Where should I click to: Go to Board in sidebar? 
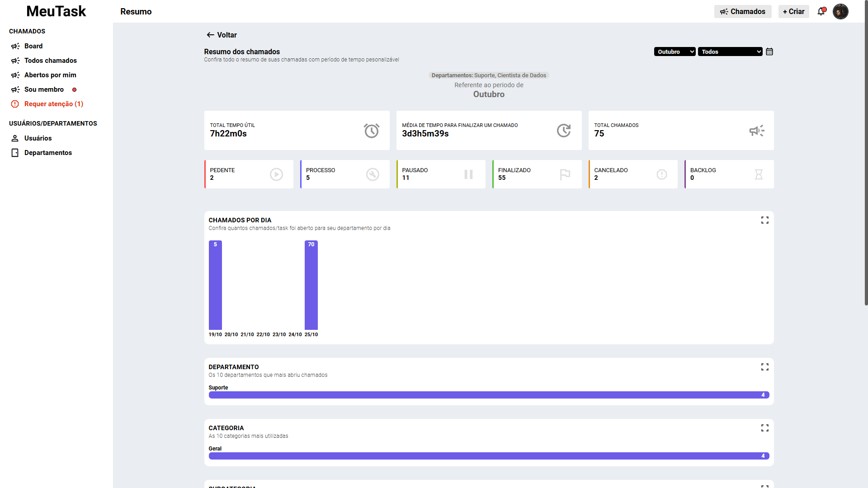click(33, 46)
